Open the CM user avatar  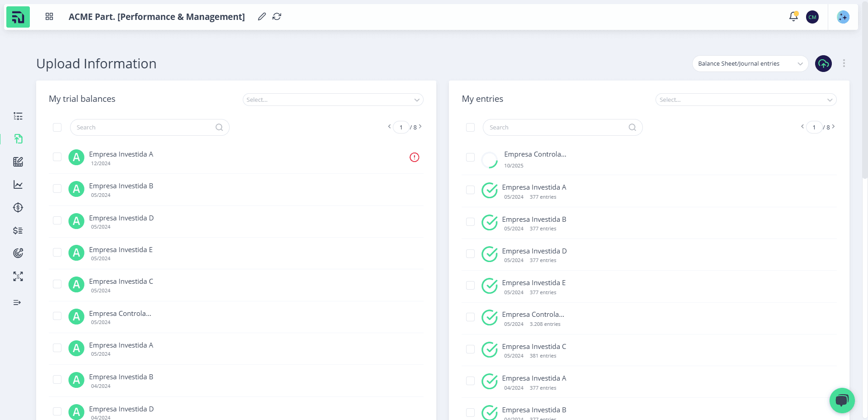pyautogui.click(x=812, y=17)
